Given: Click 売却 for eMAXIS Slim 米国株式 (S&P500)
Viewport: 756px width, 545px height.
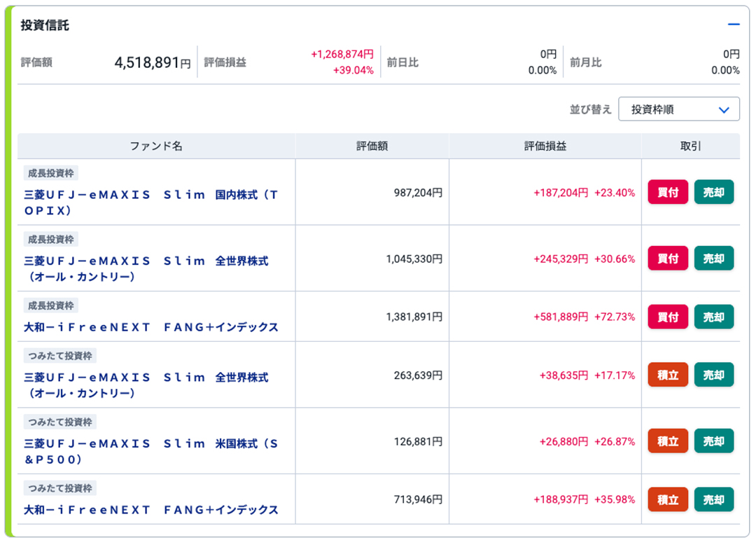Looking at the screenshot, I should pyautogui.click(x=713, y=441).
